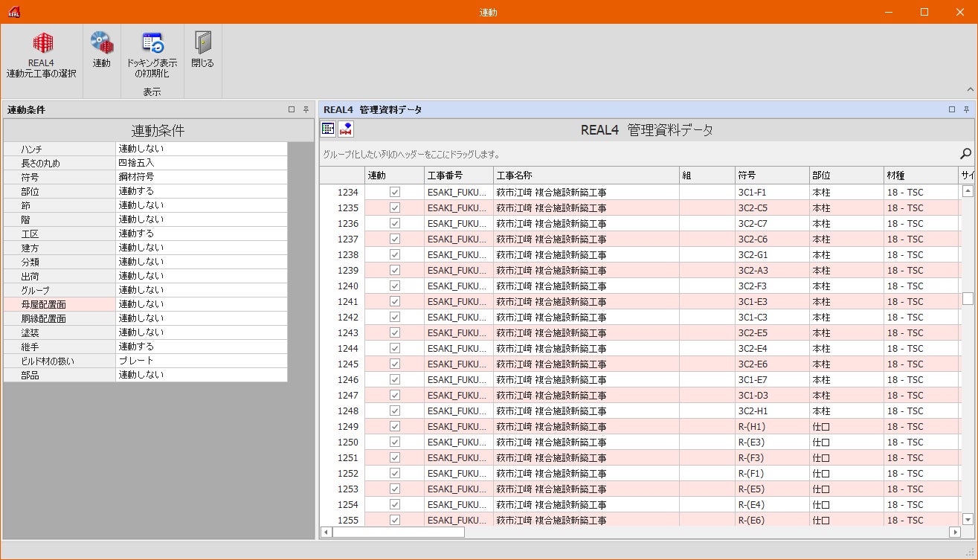The image size is (978, 560).
Task: Select the グループ condition row label
Action: pos(59,290)
